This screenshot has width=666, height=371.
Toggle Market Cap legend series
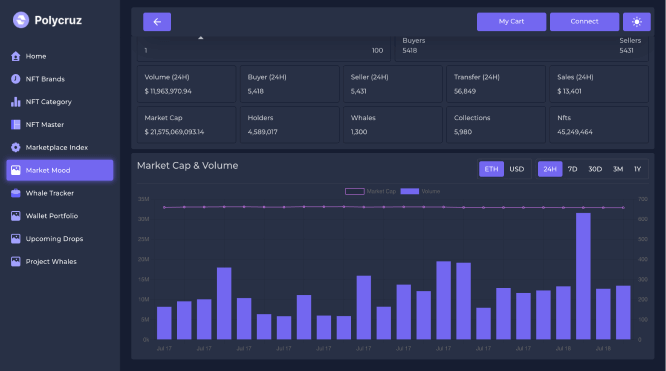(370, 191)
